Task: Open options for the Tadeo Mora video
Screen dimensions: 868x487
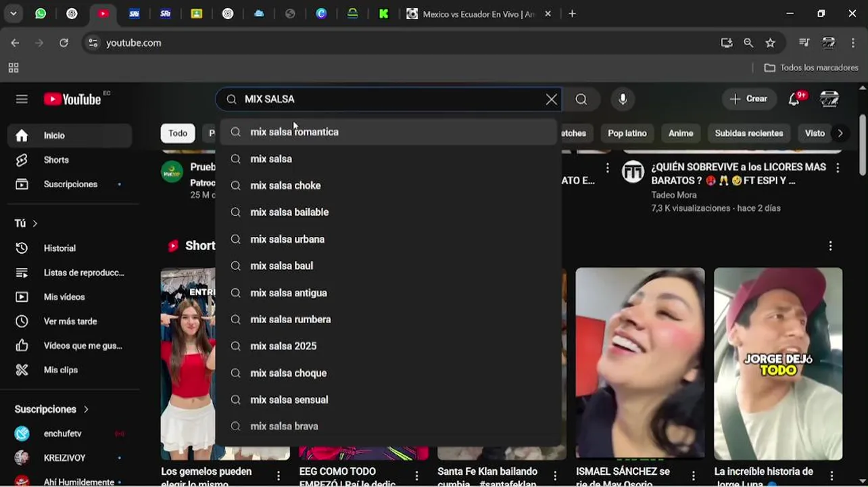Action: point(838,168)
